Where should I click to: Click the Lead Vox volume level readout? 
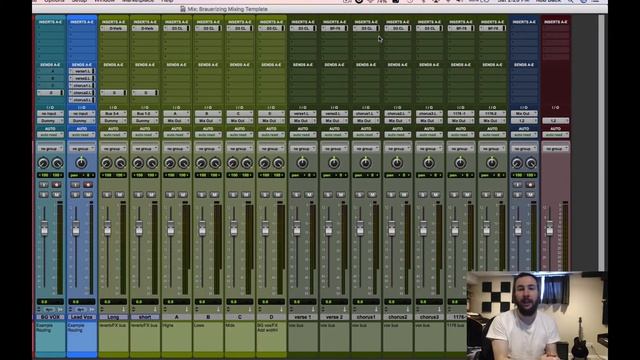82,302
